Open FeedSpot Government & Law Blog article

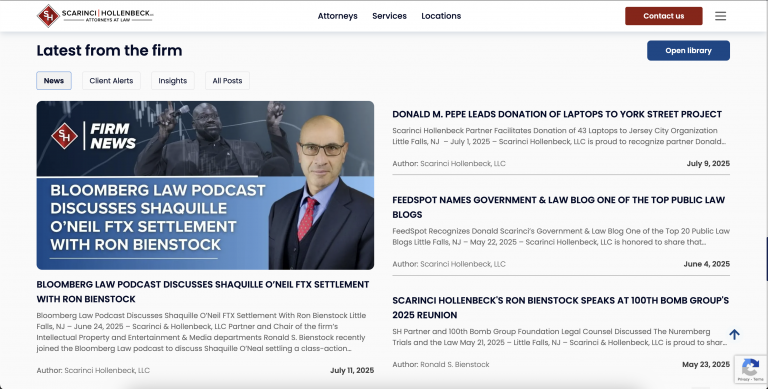click(558, 207)
